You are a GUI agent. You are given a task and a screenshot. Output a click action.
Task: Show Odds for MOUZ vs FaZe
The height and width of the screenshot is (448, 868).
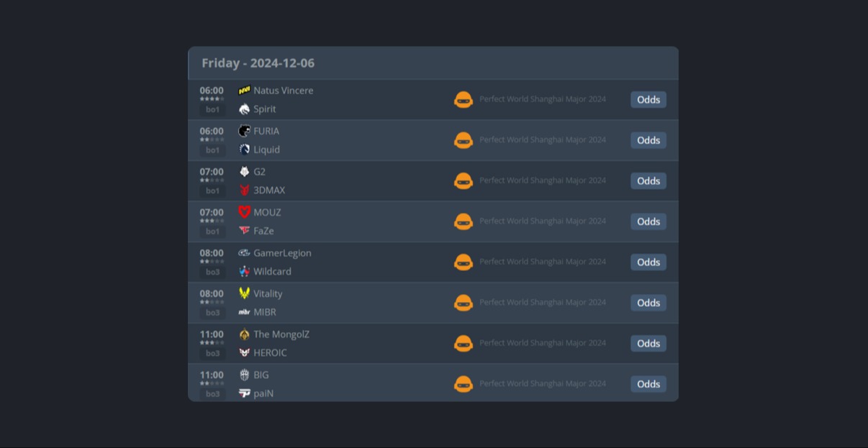tap(648, 221)
